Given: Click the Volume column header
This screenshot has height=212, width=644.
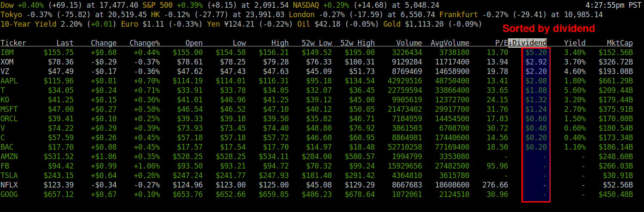Looking at the screenshot, I should (x=409, y=43).
